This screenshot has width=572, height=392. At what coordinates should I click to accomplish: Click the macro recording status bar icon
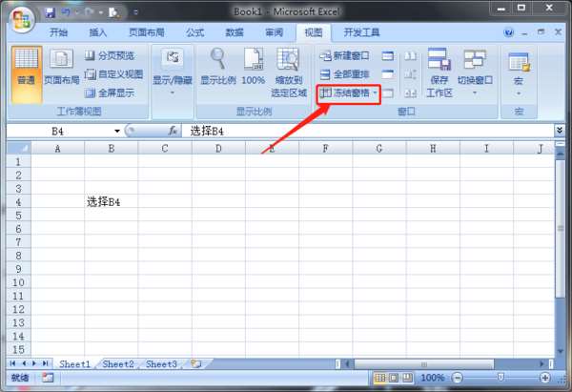click(48, 378)
